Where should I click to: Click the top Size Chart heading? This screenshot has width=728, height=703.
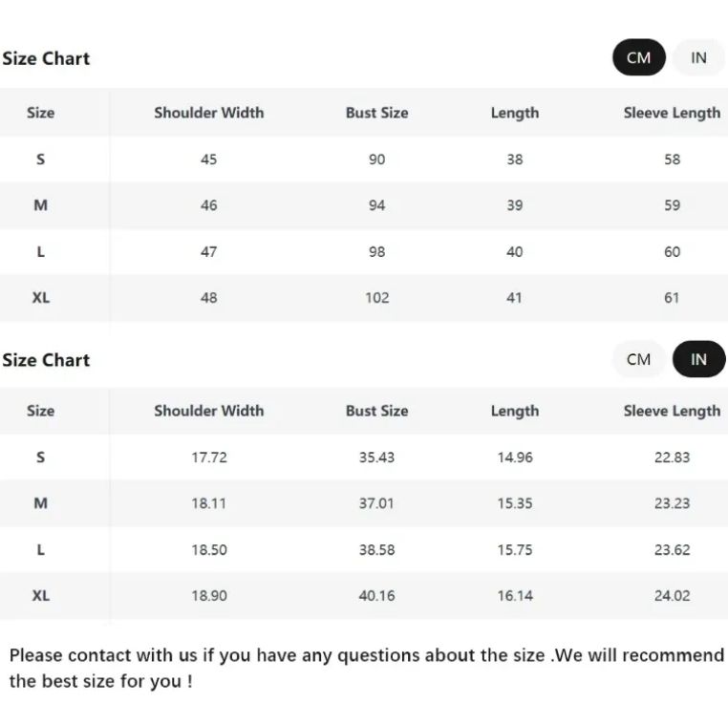46,58
